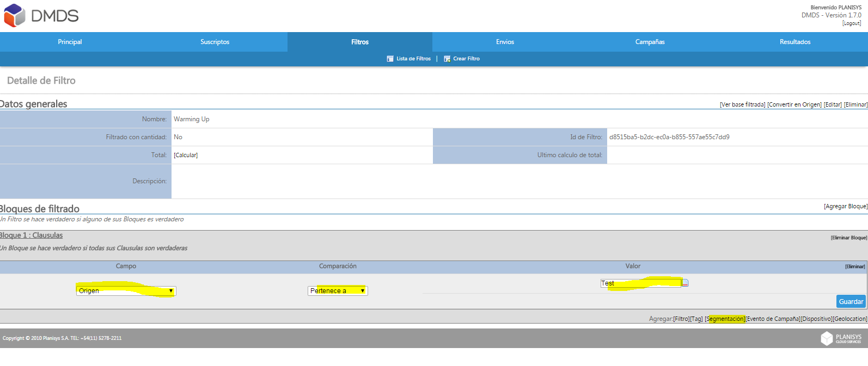Click the Convertir en Origen link

pyautogui.click(x=794, y=104)
